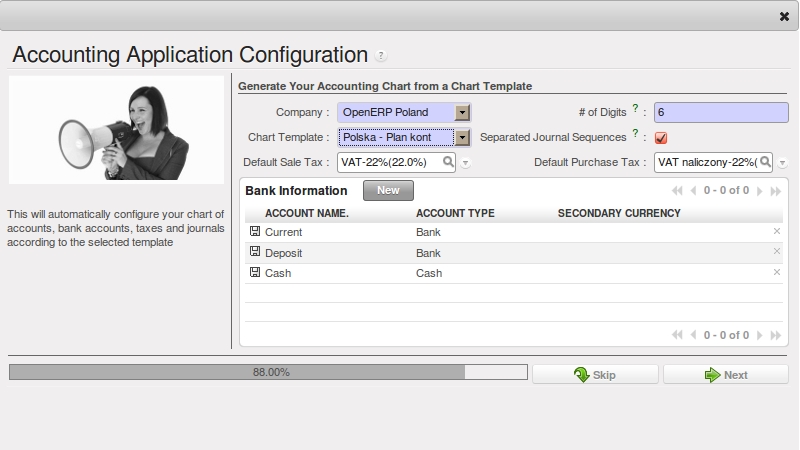Click the save icon beside Deposit row
This screenshot has height=450, width=800.
[x=255, y=252]
